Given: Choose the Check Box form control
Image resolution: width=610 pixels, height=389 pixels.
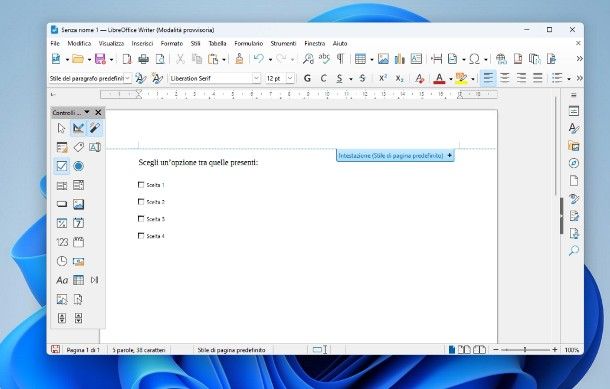Looking at the screenshot, I should 61,166.
